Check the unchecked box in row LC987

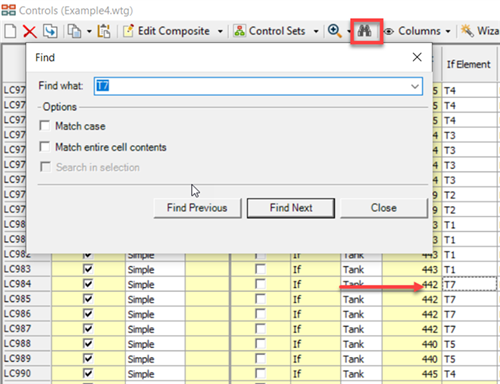[260, 329]
